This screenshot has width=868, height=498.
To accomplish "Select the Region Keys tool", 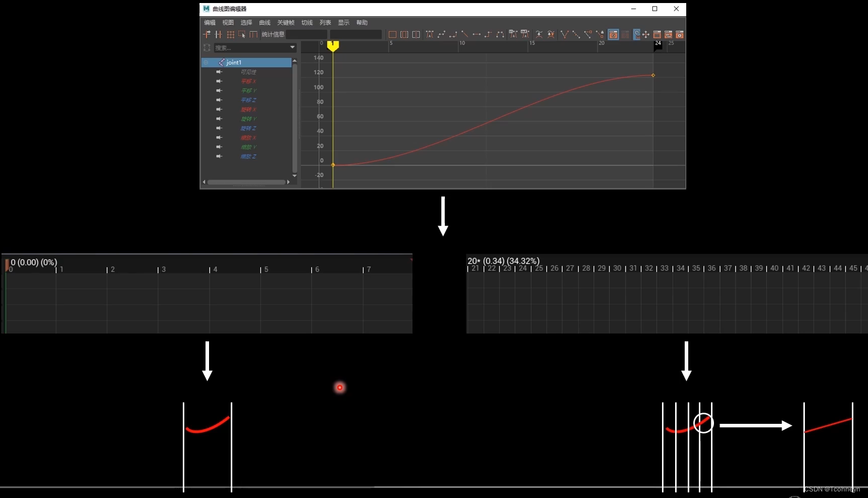I will pyautogui.click(x=242, y=34).
